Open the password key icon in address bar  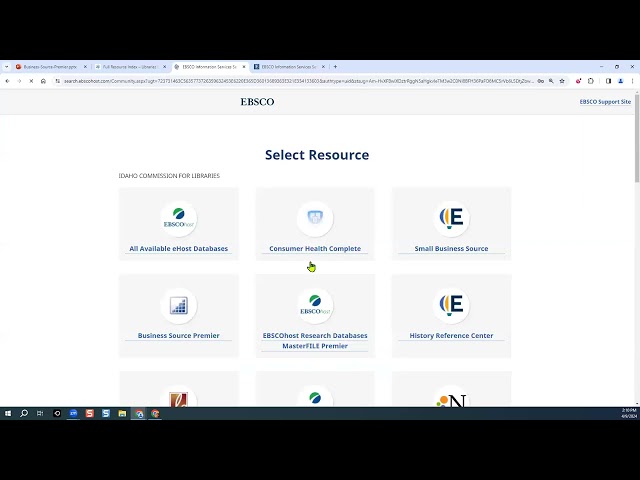click(540, 81)
